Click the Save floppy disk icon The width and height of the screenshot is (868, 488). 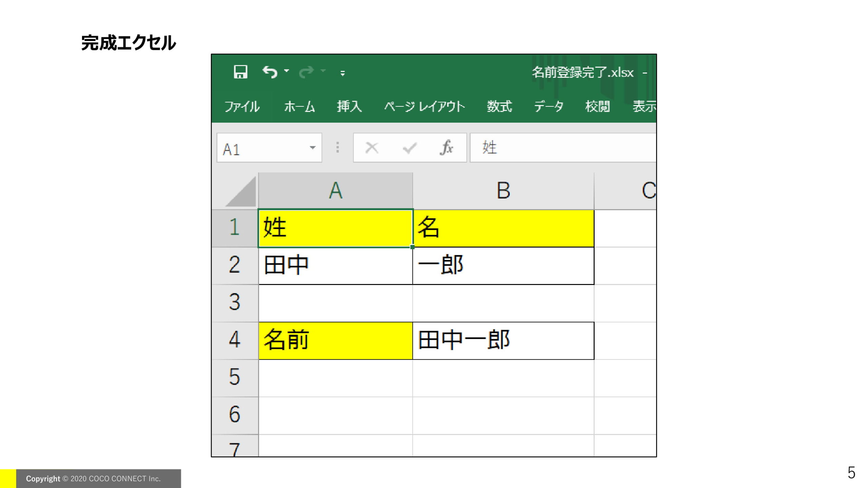click(x=240, y=72)
